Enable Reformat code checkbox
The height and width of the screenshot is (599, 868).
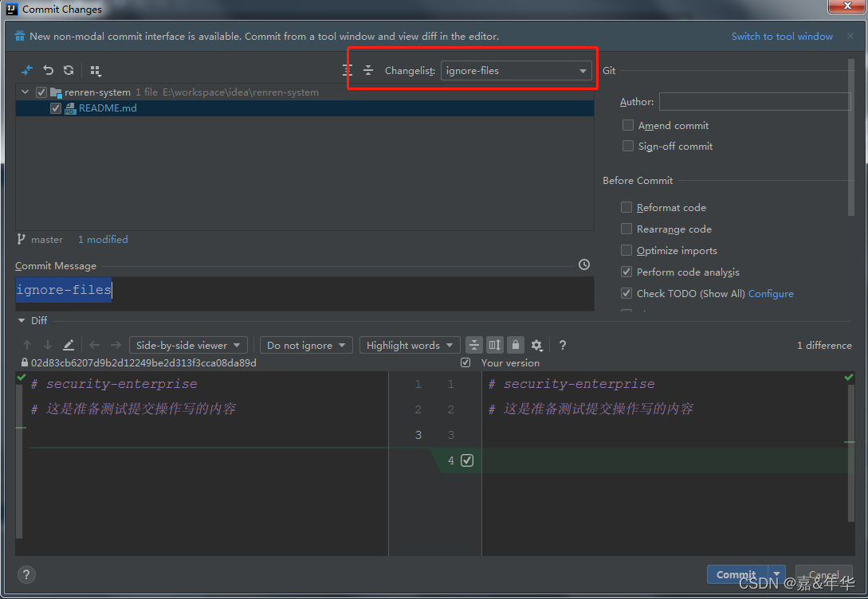(x=626, y=207)
